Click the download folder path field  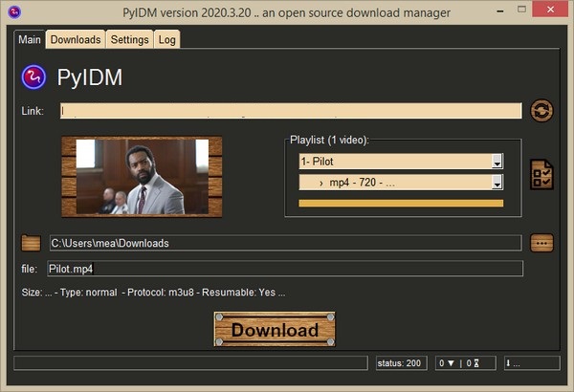coord(285,243)
